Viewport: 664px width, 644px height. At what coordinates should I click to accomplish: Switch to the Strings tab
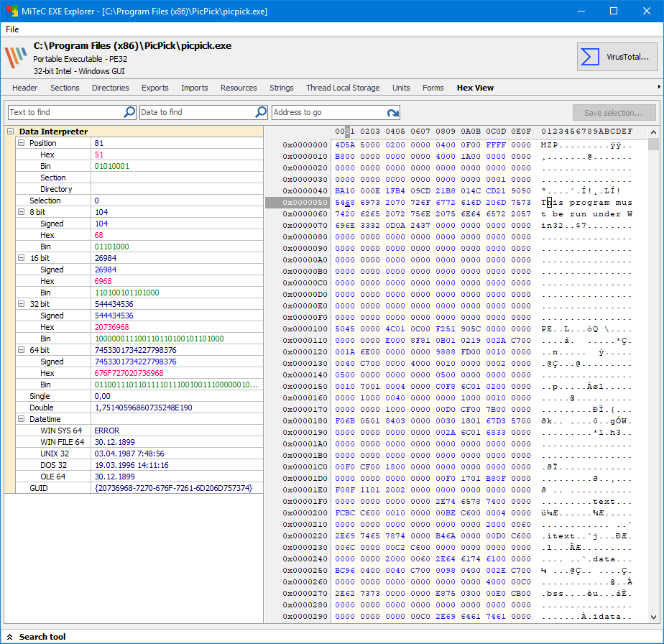[x=282, y=88]
